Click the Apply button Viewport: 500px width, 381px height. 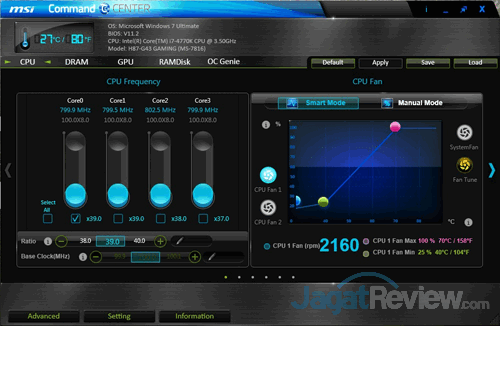[380, 63]
